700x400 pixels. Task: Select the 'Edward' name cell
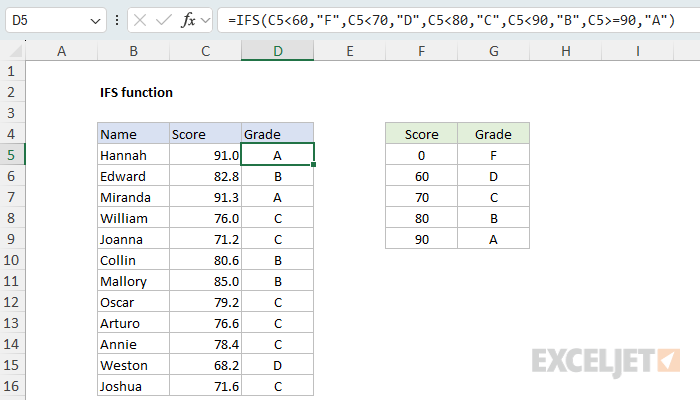133,176
